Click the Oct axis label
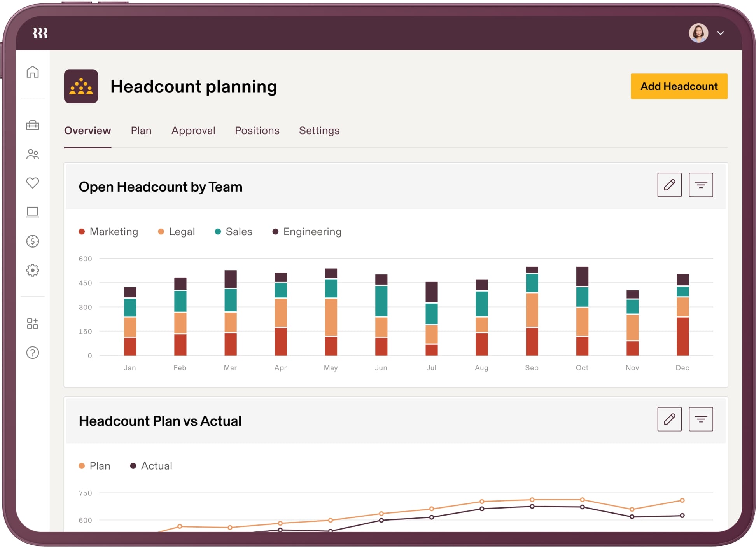Screen dimensions: 756x547 (x=582, y=368)
